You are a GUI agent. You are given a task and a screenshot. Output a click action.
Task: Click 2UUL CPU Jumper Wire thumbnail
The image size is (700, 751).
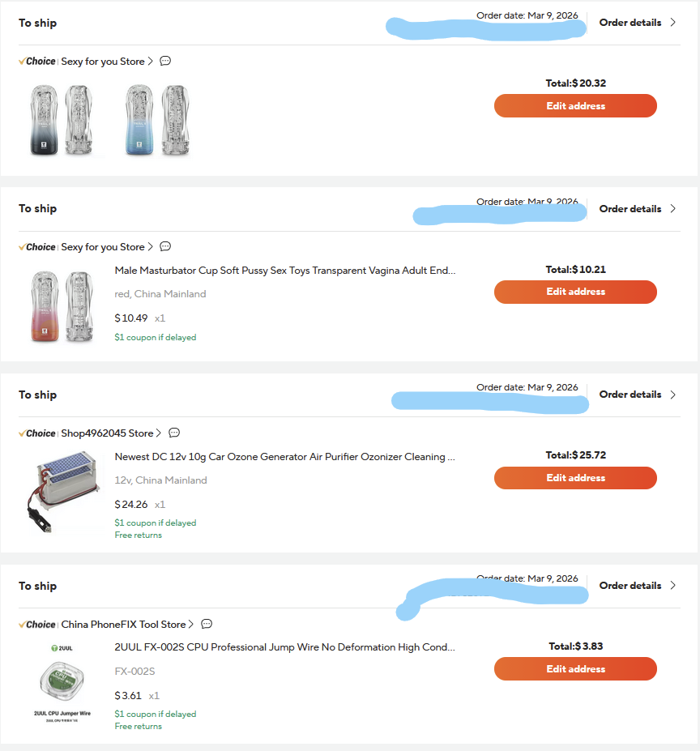click(x=62, y=681)
